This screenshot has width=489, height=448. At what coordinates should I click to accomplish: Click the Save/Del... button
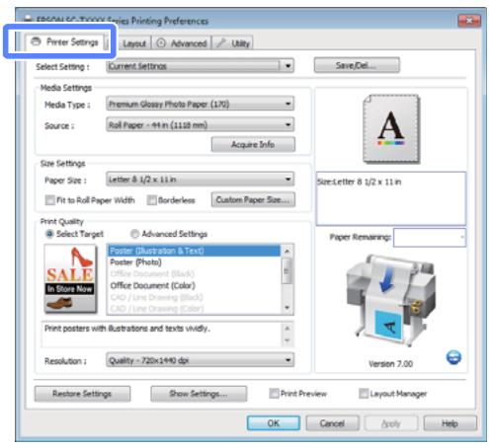click(x=357, y=65)
